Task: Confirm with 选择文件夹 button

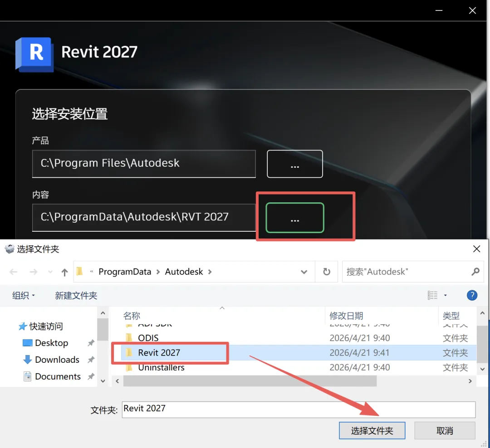Action: coord(372,430)
